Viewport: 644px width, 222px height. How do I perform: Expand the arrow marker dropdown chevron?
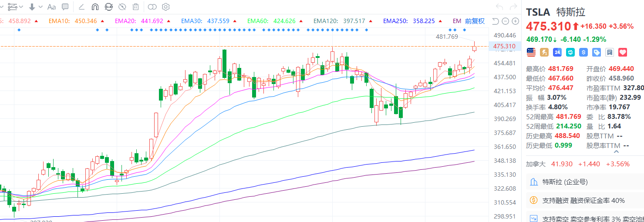pos(41,7)
